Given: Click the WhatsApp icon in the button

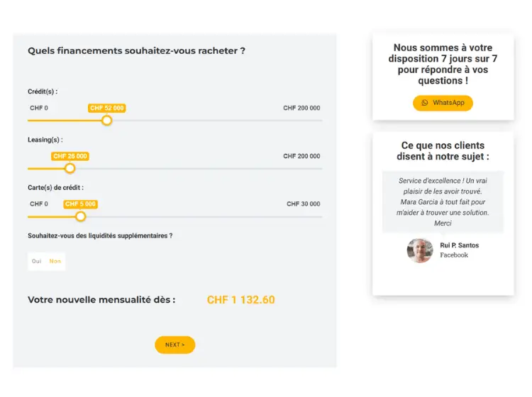Looking at the screenshot, I should coord(425,103).
